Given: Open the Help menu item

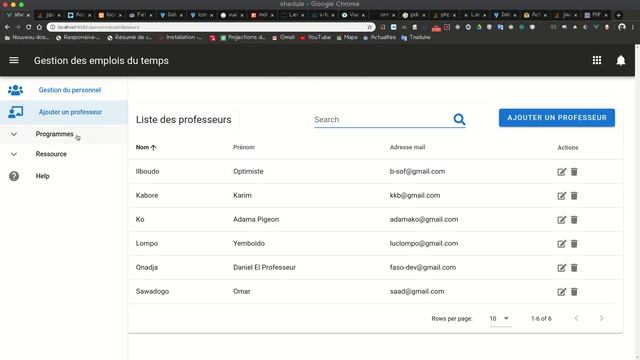Looking at the screenshot, I should click(x=42, y=176).
